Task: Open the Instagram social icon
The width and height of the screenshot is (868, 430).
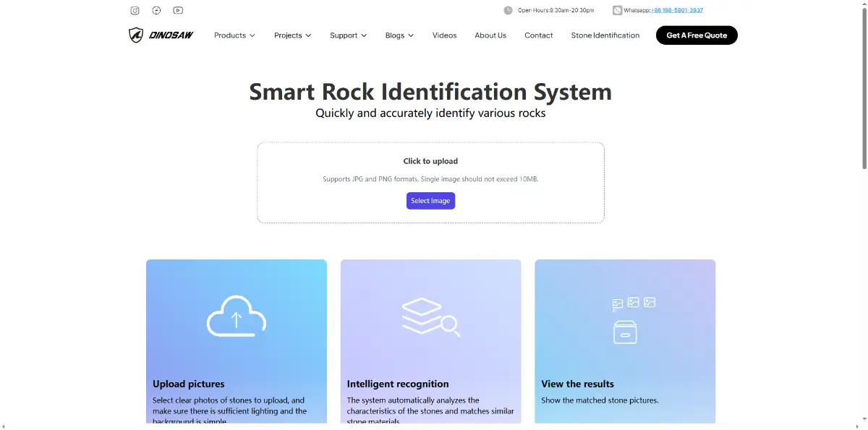Action: (135, 10)
